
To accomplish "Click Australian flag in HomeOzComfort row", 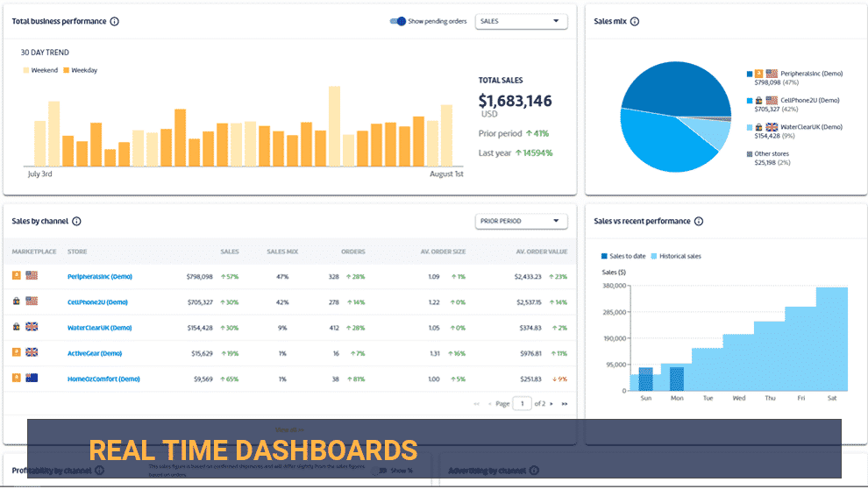I will (32, 378).
